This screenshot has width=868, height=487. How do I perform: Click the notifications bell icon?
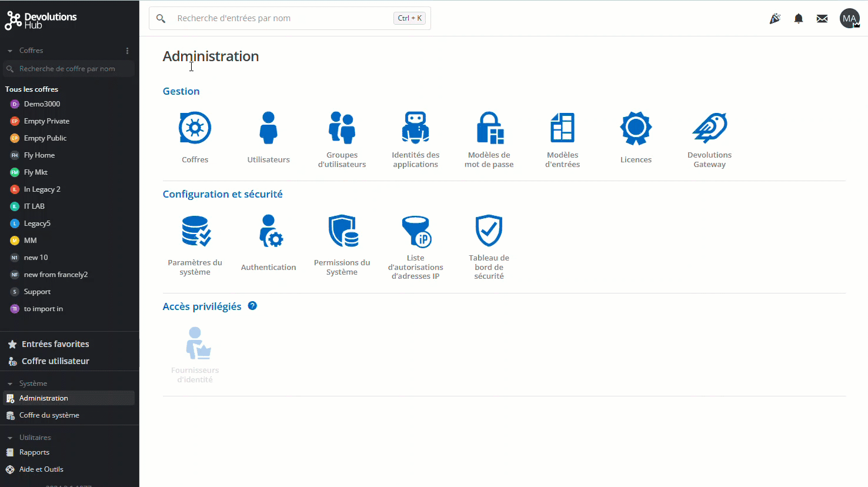(x=798, y=19)
